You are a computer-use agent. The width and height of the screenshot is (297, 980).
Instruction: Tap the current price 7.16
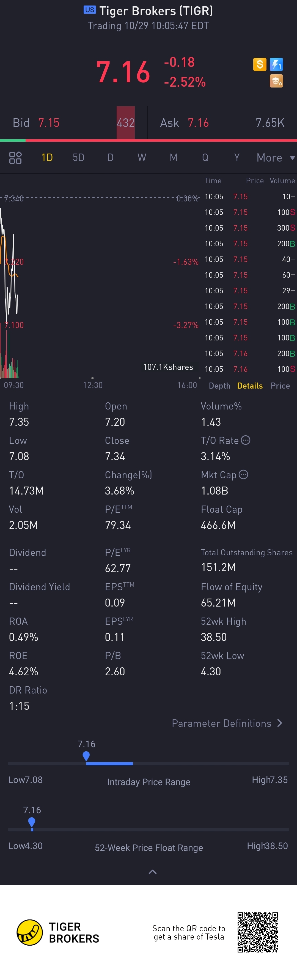123,72
